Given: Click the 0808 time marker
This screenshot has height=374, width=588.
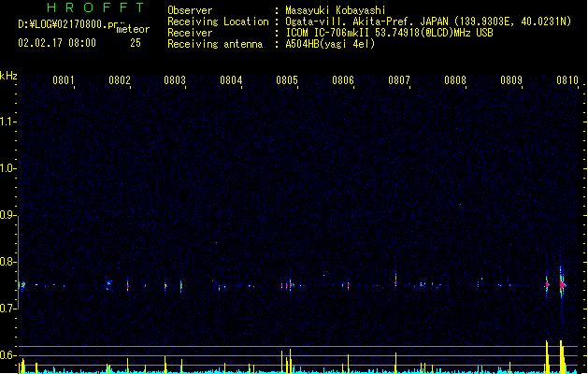Looking at the screenshot, I should coord(455,80).
